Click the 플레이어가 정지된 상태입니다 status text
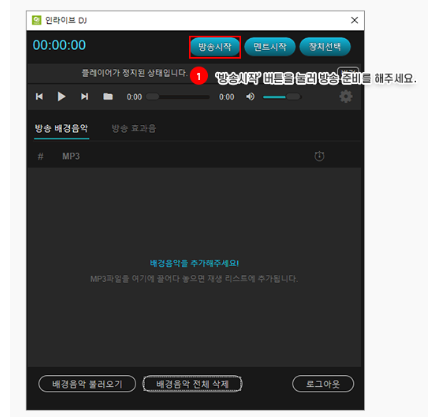This screenshot has height=417, width=428. pos(135,73)
